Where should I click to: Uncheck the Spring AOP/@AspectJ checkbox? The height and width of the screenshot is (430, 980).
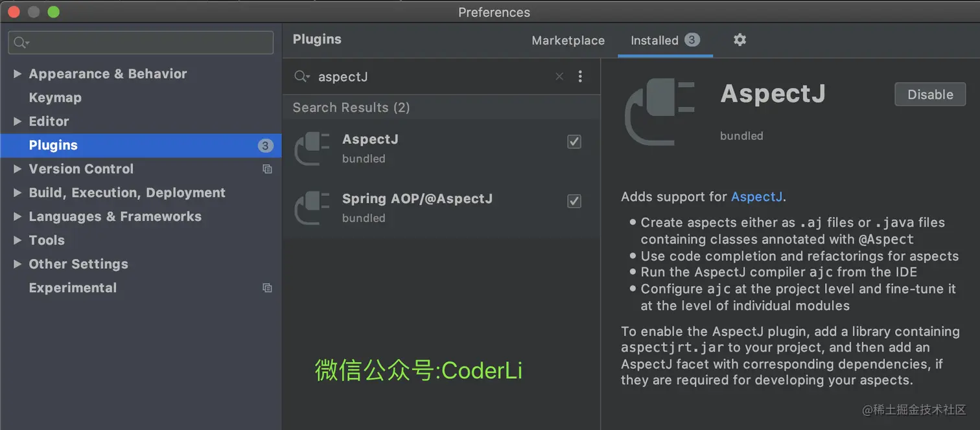[574, 201]
